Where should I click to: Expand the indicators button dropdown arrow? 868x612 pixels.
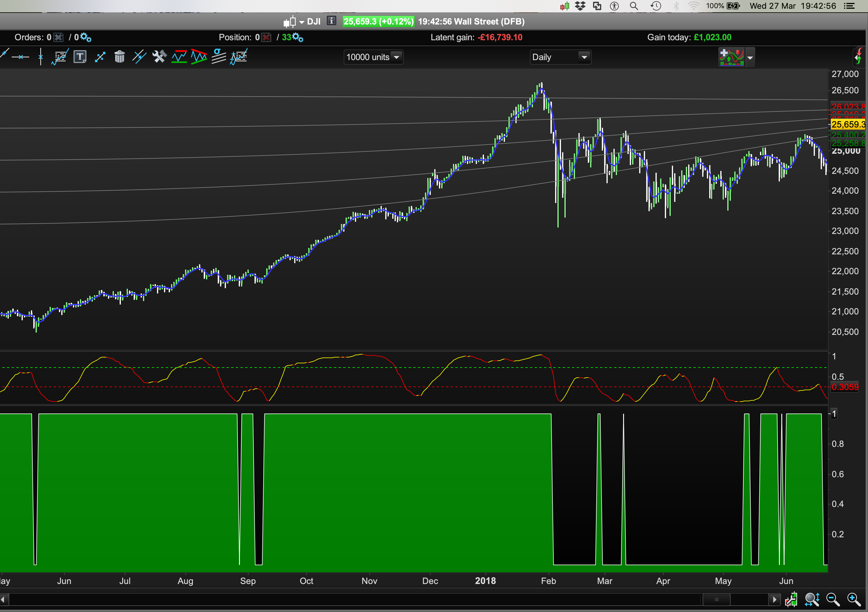pyautogui.click(x=750, y=58)
